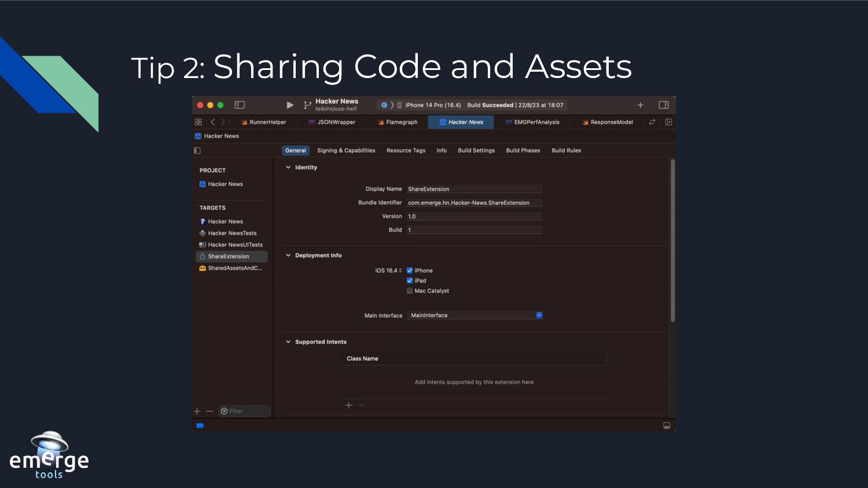
Task: Hide the targets list sidebar toggle
Action: click(197, 150)
